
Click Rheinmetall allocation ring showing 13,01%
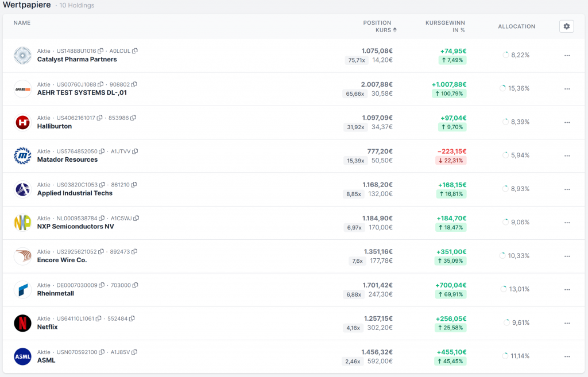click(504, 289)
